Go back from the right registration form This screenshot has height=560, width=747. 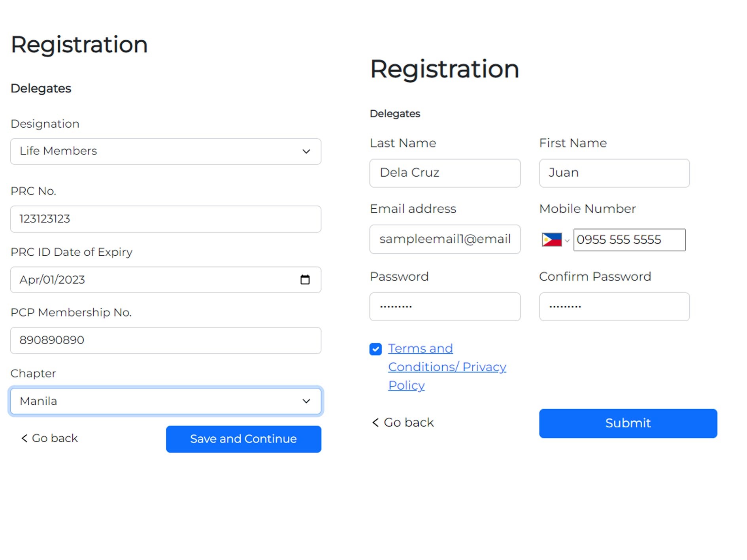pos(403,422)
